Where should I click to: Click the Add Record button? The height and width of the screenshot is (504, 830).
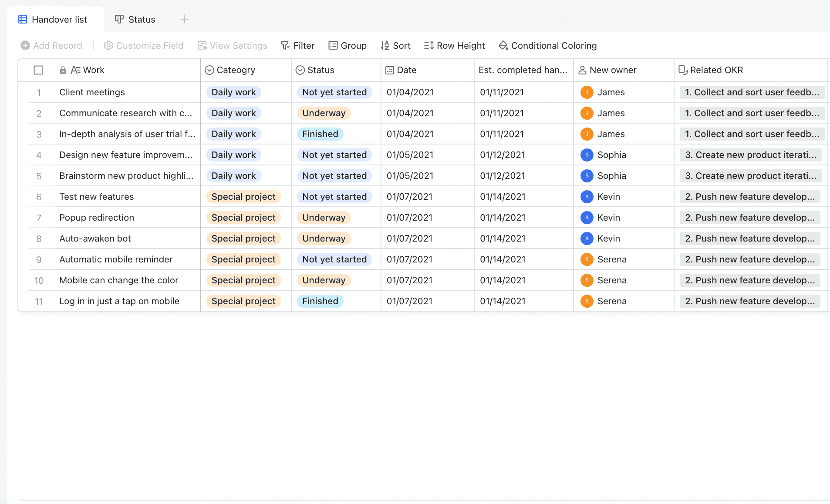point(51,46)
